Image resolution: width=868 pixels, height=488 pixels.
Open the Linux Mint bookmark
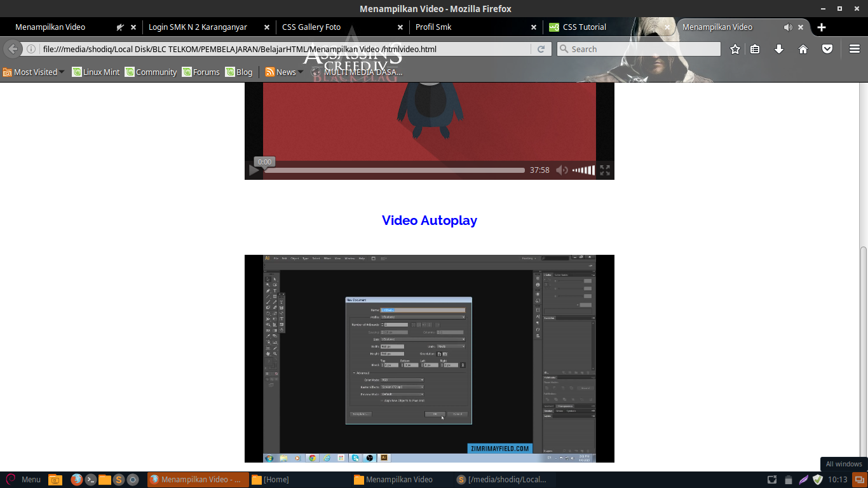click(95, 72)
